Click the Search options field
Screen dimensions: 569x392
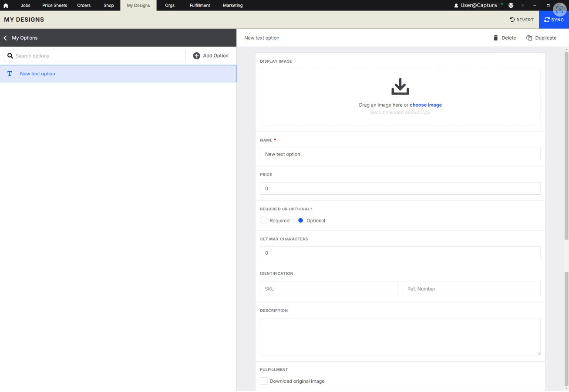[x=95, y=56]
